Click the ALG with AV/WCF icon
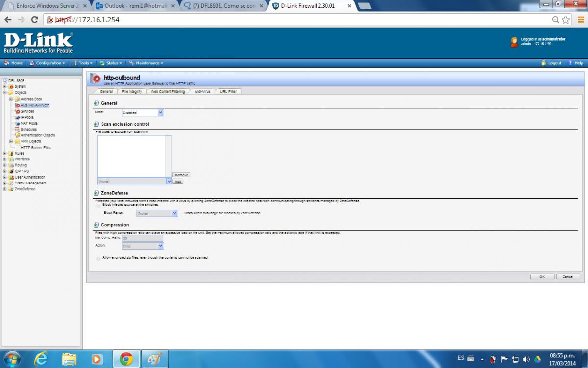 [17, 105]
